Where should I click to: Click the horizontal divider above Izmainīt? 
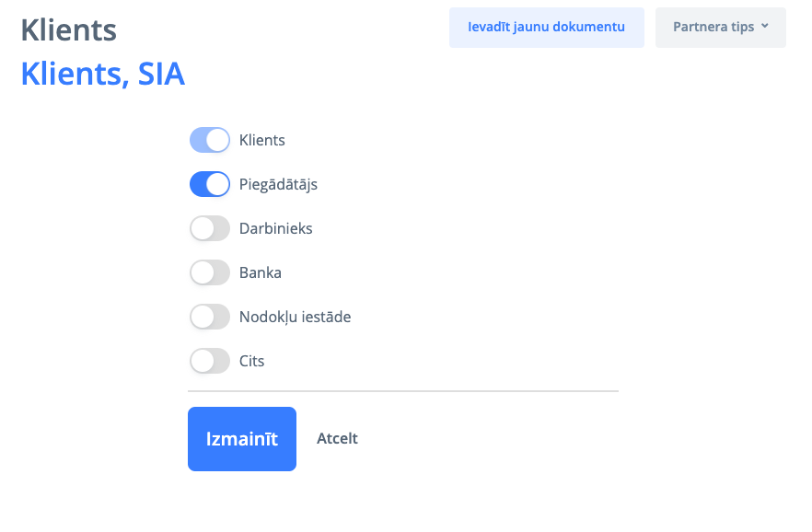coord(403,391)
